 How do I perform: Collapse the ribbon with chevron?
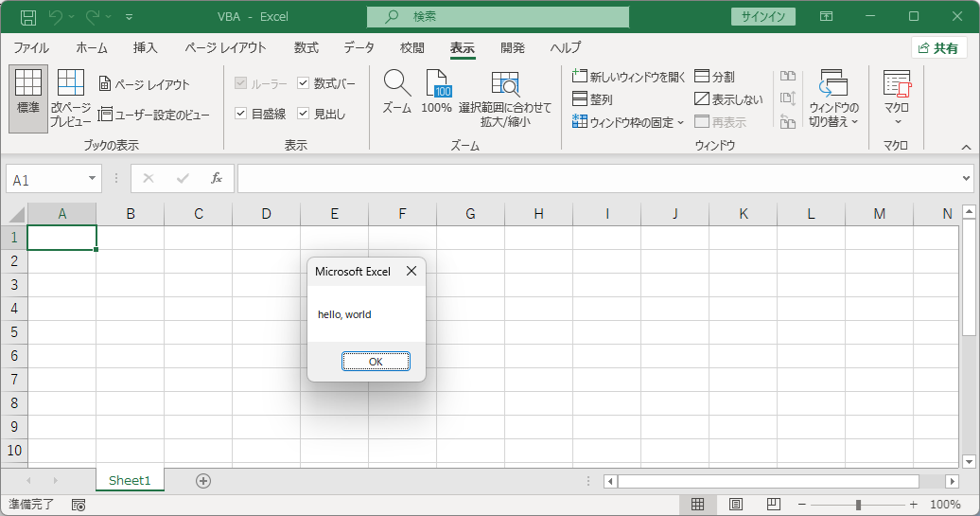coord(966,147)
